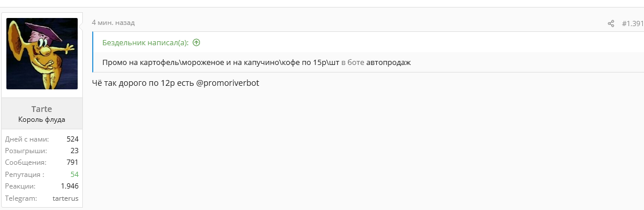
Task: Open the Розыгрыши count 23
Action: click(74, 151)
